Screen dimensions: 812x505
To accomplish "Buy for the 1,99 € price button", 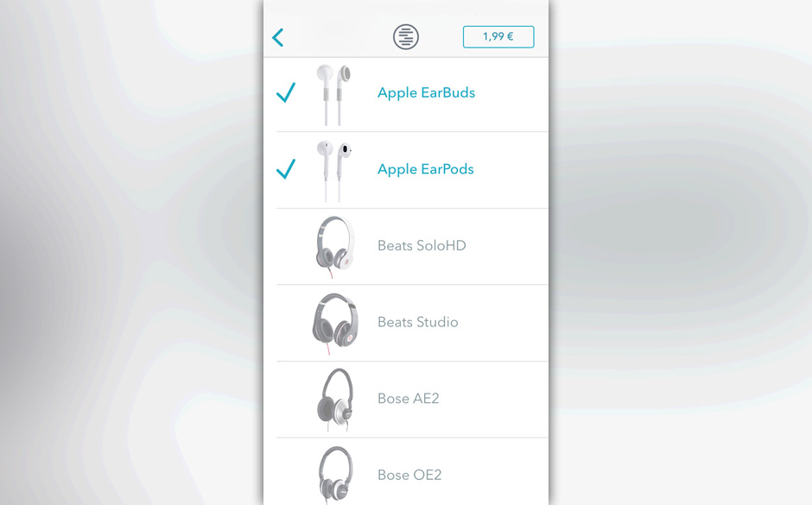I will (498, 37).
